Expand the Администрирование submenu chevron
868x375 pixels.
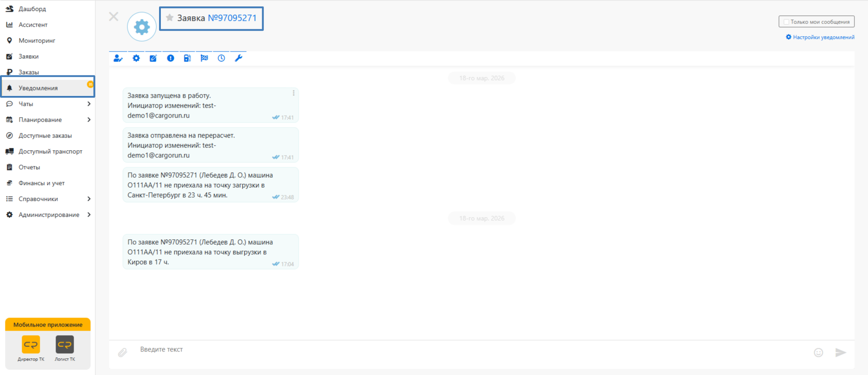pyautogui.click(x=89, y=214)
